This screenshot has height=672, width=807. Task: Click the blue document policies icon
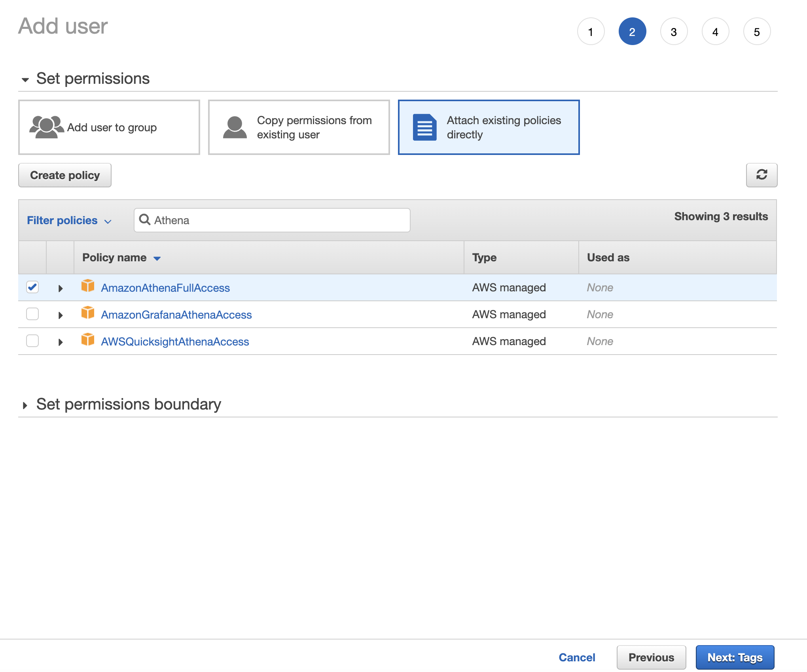(x=424, y=127)
